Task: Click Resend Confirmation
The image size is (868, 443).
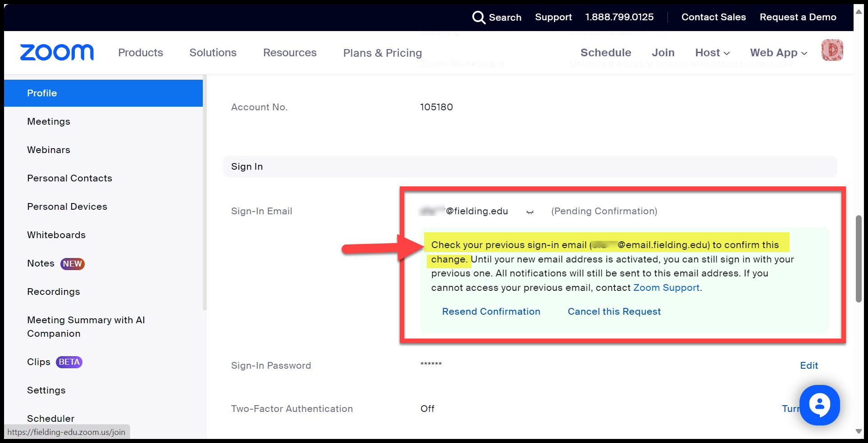Action: [491, 312]
